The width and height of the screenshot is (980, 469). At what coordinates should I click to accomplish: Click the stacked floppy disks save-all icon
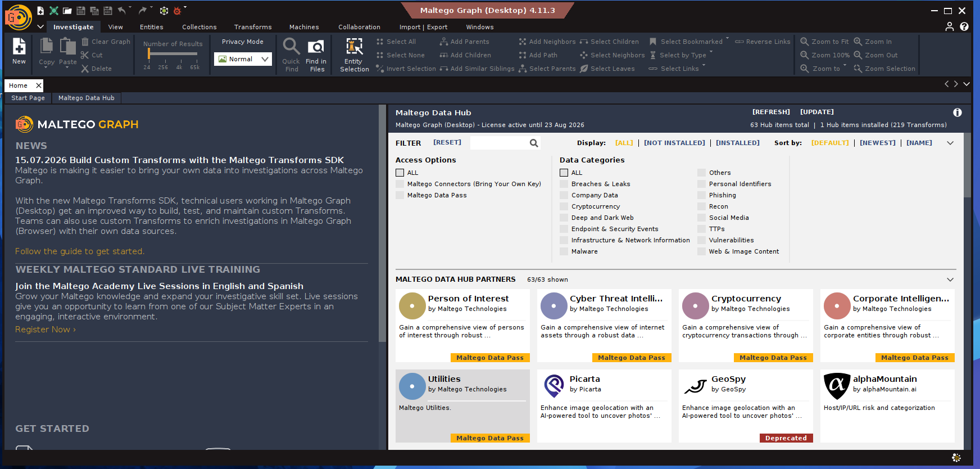pos(94,10)
